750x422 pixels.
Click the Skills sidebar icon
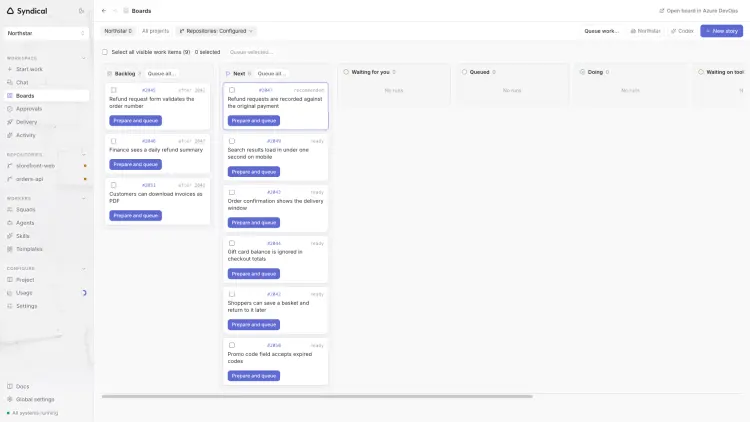point(10,236)
